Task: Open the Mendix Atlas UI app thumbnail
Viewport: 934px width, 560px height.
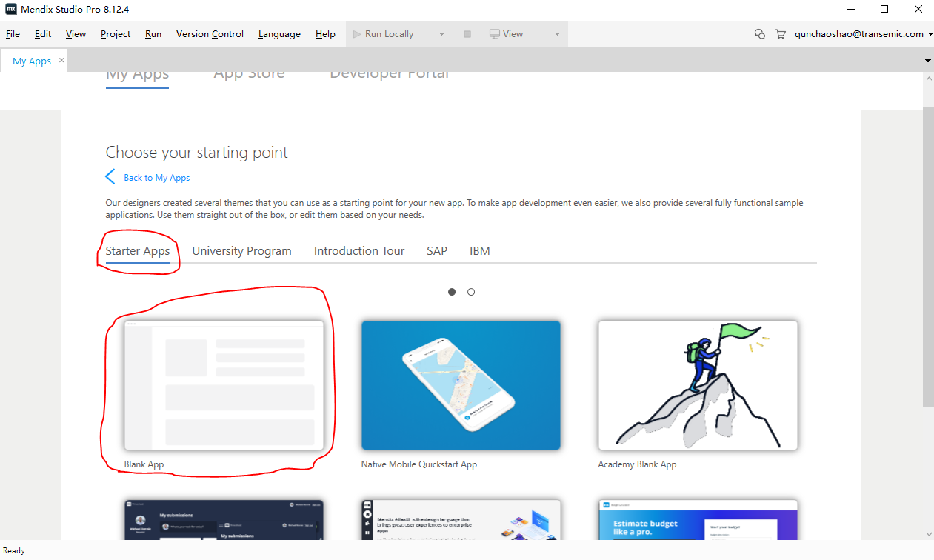Action: point(461,519)
